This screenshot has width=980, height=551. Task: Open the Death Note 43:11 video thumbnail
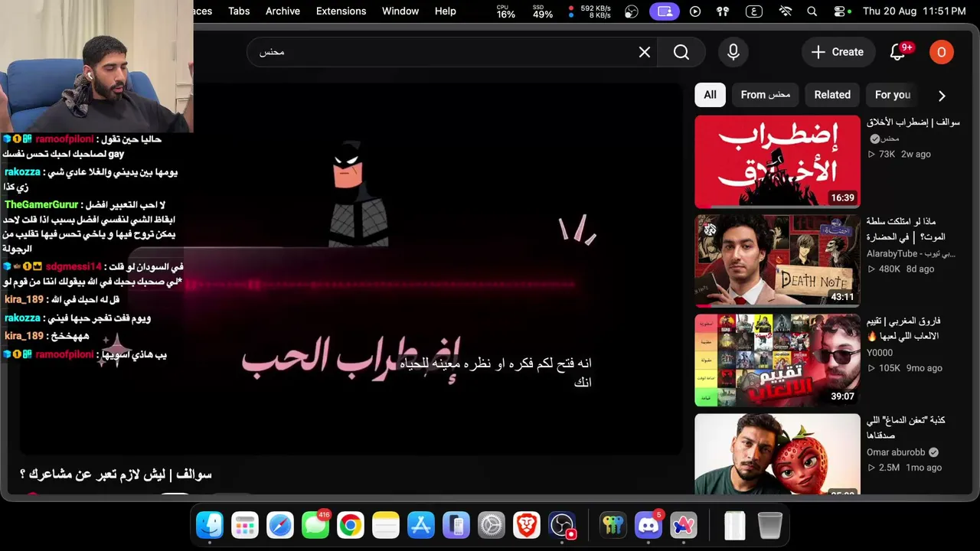point(777,261)
